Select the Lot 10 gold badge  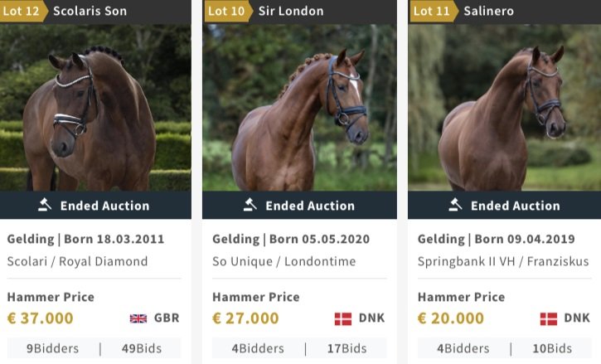[229, 11]
